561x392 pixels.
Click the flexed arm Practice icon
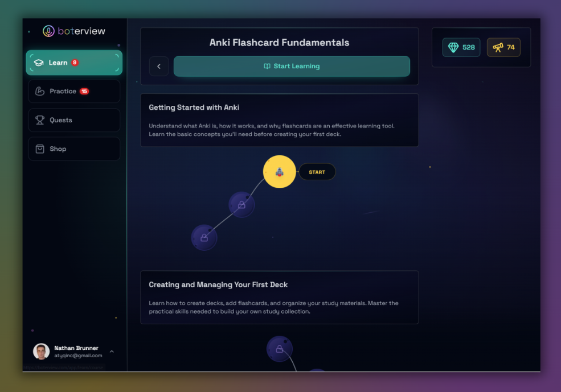click(x=40, y=91)
